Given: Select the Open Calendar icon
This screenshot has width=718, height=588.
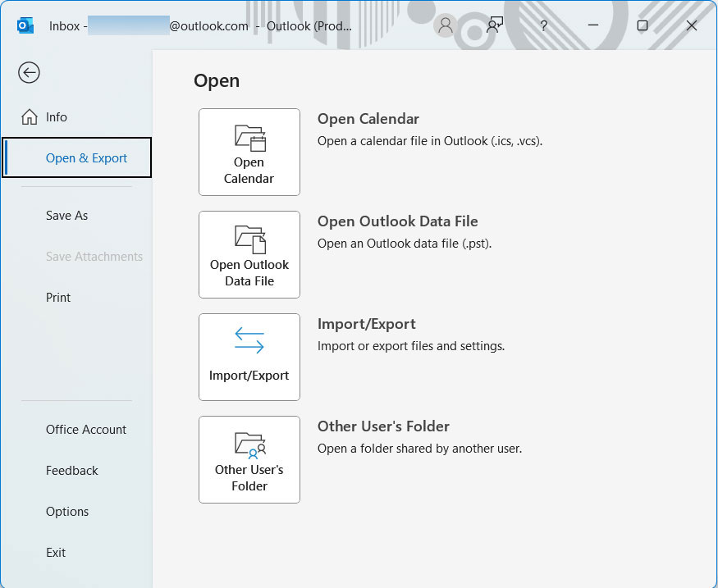Looking at the screenshot, I should (x=249, y=139).
